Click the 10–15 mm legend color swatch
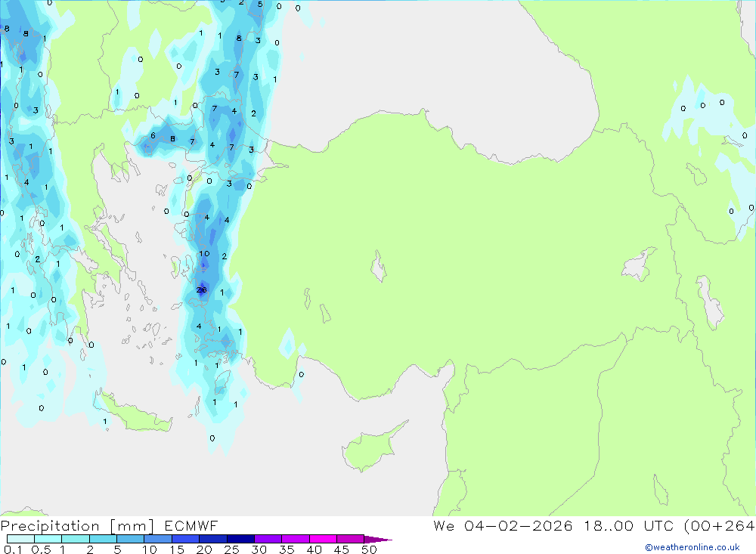The width and height of the screenshot is (756, 554). tap(158, 539)
